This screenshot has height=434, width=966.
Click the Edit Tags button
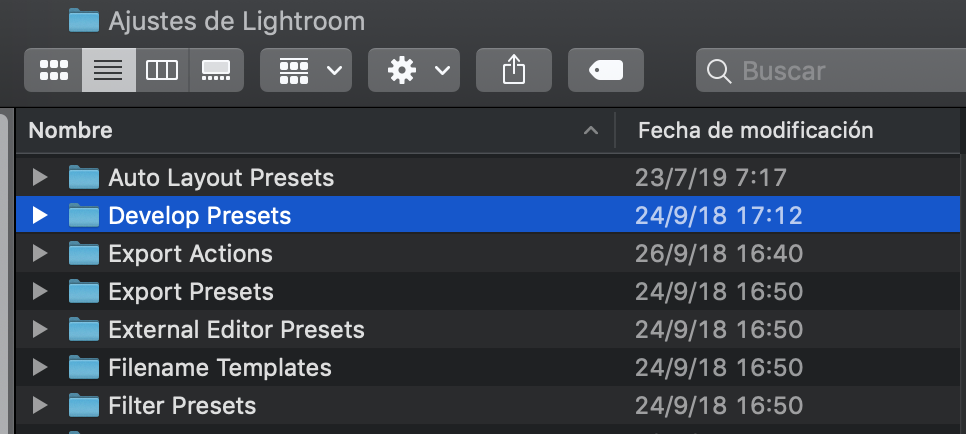pyautogui.click(x=606, y=70)
